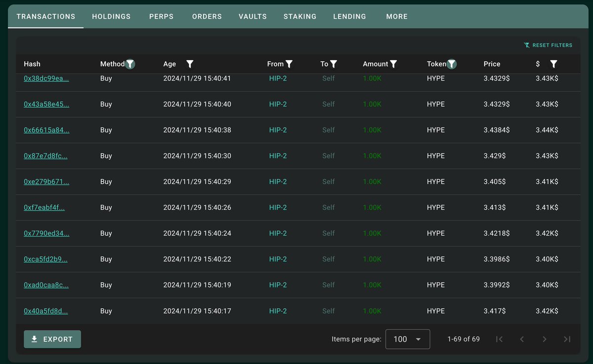This screenshot has height=364, width=593.
Task: Go to the Staking tab
Action: click(x=300, y=16)
